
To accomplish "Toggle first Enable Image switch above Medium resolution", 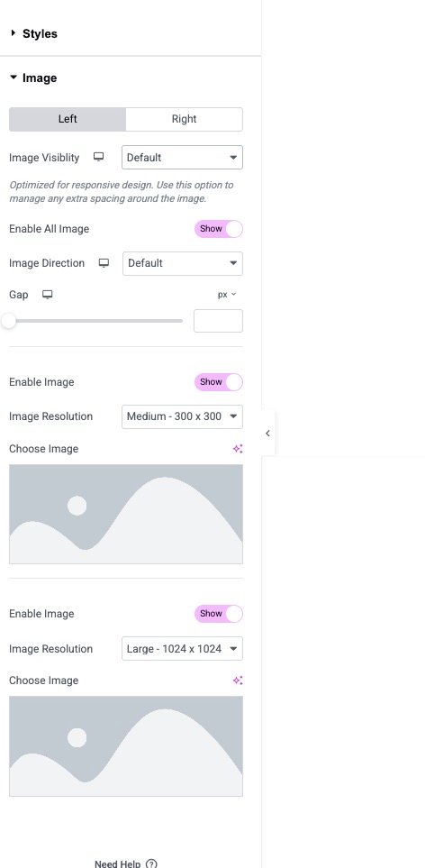I will pos(218,382).
